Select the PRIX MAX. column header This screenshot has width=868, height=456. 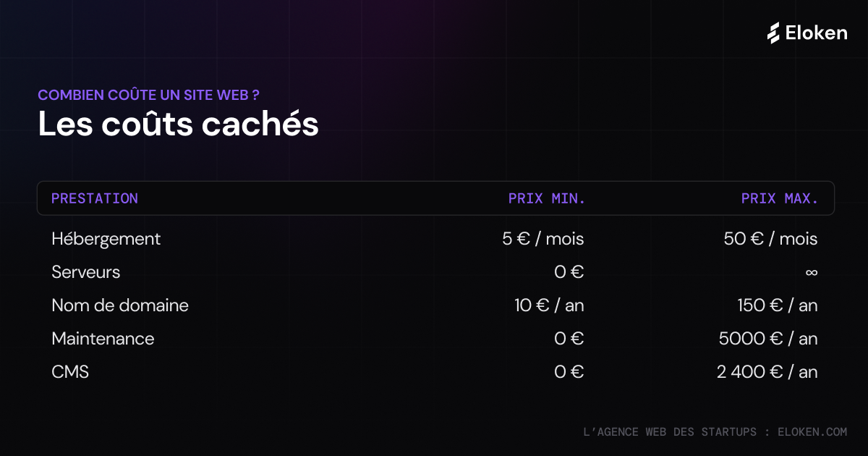coord(780,198)
